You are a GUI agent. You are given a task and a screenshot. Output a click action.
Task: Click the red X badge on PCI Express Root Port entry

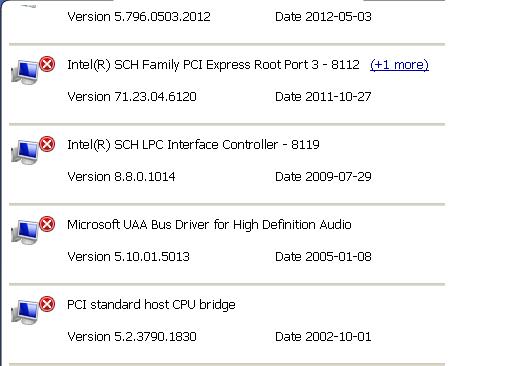(x=47, y=64)
